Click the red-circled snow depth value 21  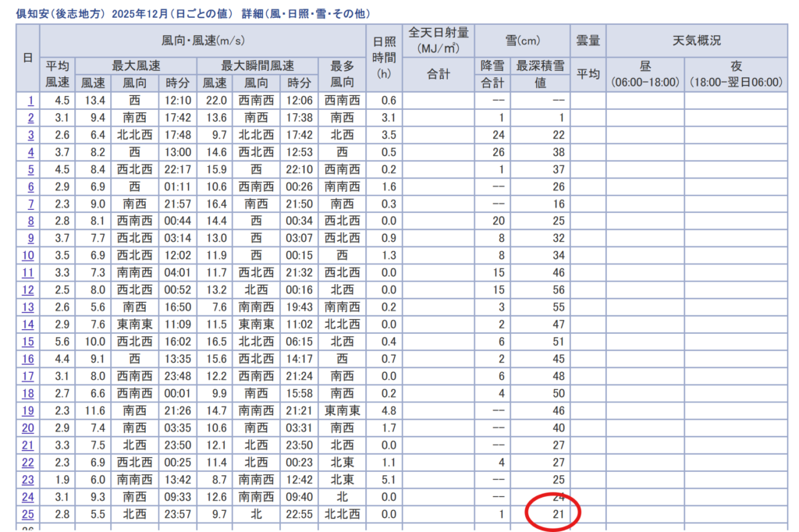557,513
